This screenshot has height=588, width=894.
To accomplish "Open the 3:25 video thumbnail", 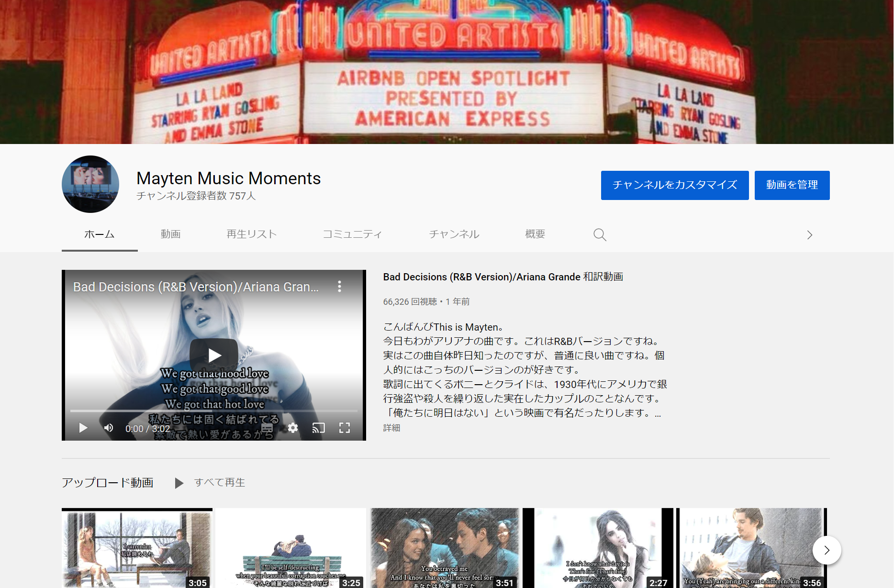I will pos(291,548).
